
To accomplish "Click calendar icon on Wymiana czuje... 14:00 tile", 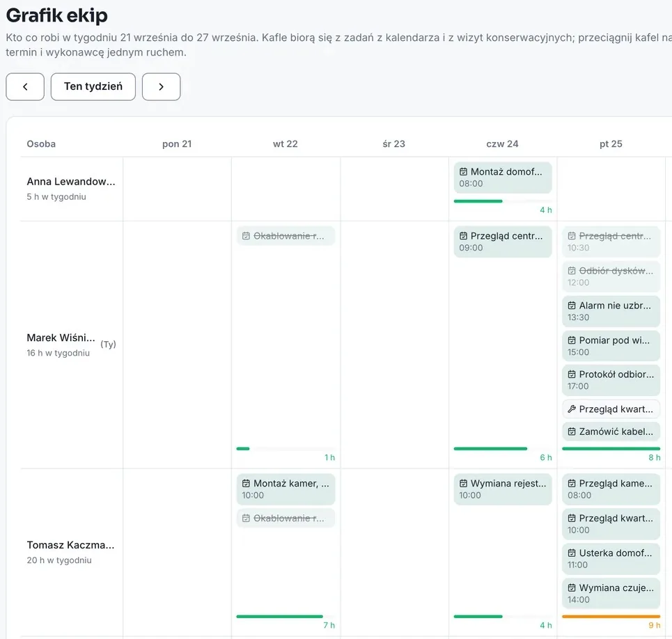I will [572, 587].
